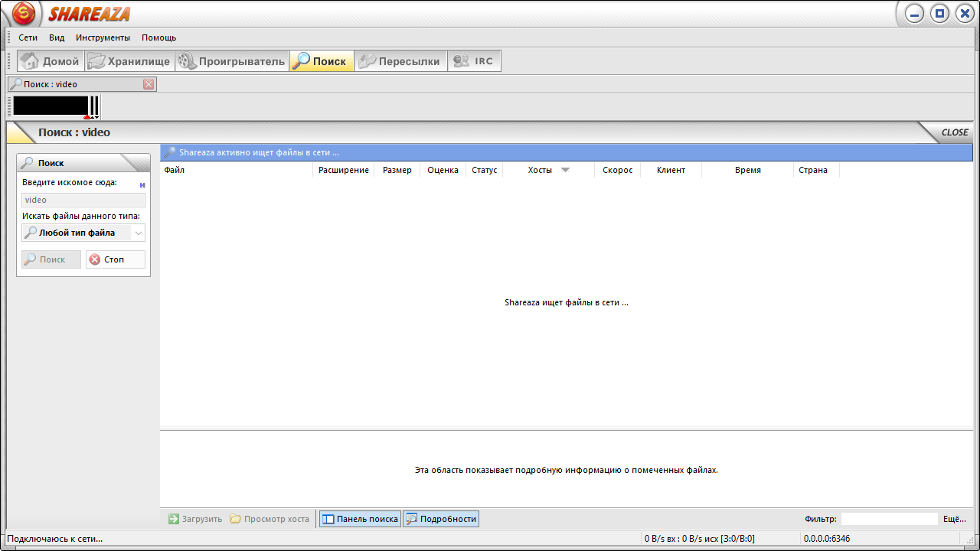Sort results by the Файл column
The image size is (980, 551).
pos(237,170)
